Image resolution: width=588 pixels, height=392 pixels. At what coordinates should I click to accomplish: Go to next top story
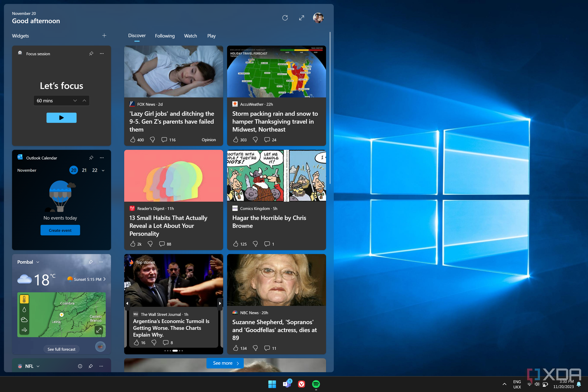pos(220,303)
